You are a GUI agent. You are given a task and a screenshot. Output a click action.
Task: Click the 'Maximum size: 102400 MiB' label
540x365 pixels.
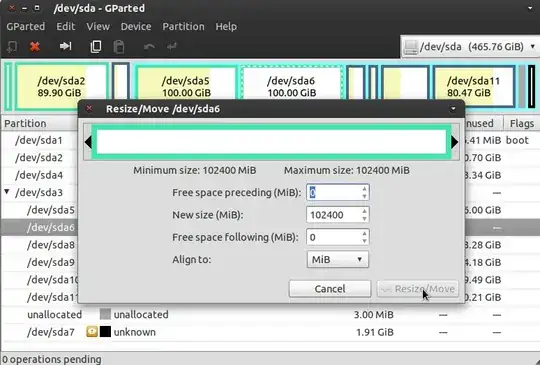coord(347,170)
